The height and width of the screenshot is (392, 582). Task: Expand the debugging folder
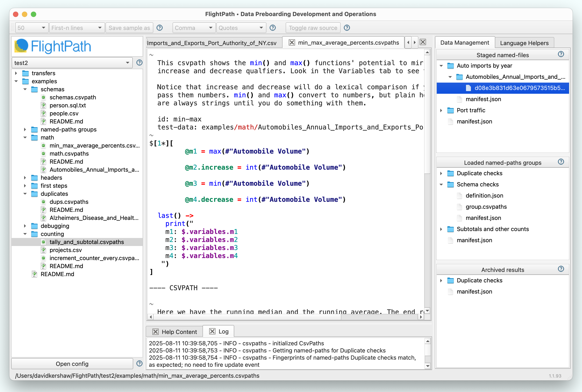[x=25, y=226]
